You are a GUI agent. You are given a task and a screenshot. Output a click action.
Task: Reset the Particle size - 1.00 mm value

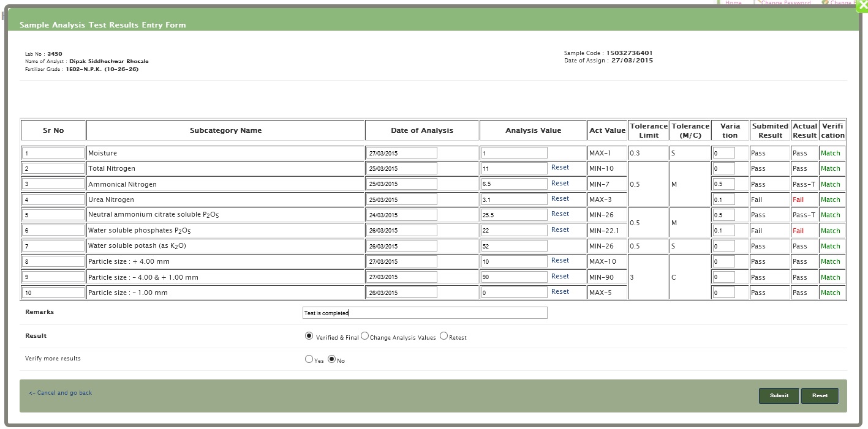pos(560,292)
